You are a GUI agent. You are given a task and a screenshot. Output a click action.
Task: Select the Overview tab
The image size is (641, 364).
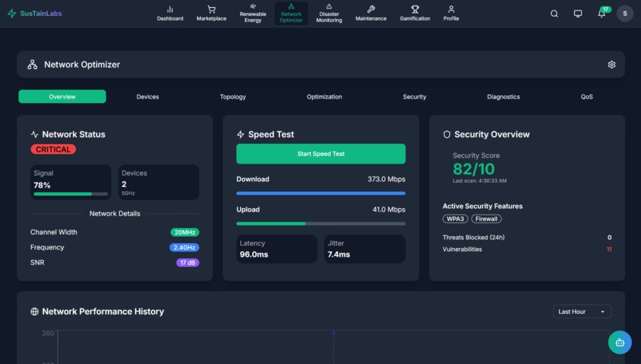pos(62,97)
